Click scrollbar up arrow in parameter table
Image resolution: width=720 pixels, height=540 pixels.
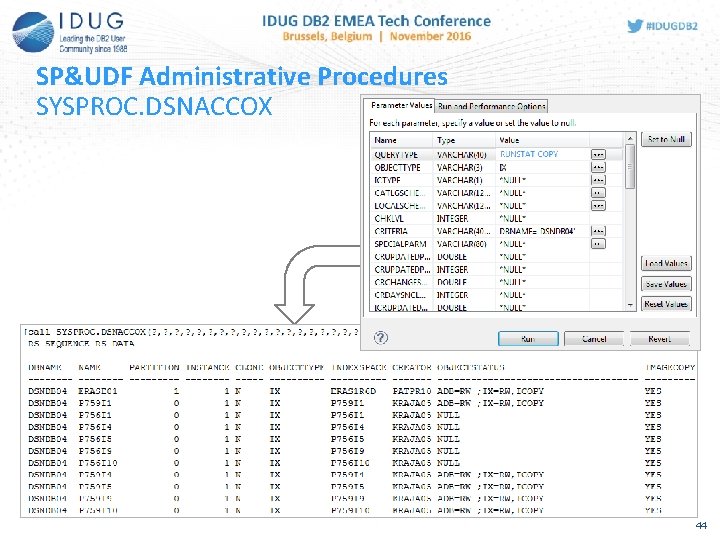630,139
